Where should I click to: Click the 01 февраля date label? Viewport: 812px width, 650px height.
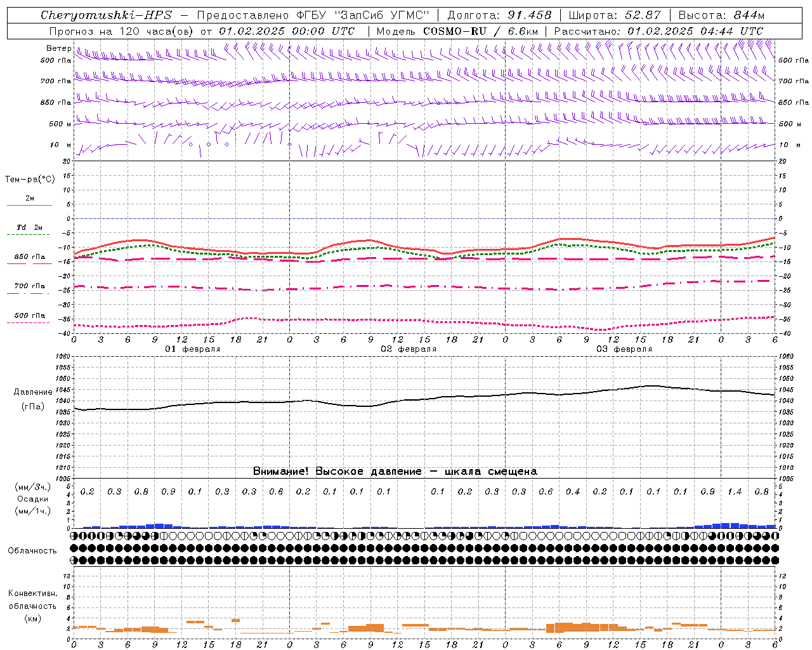click(x=193, y=349)
